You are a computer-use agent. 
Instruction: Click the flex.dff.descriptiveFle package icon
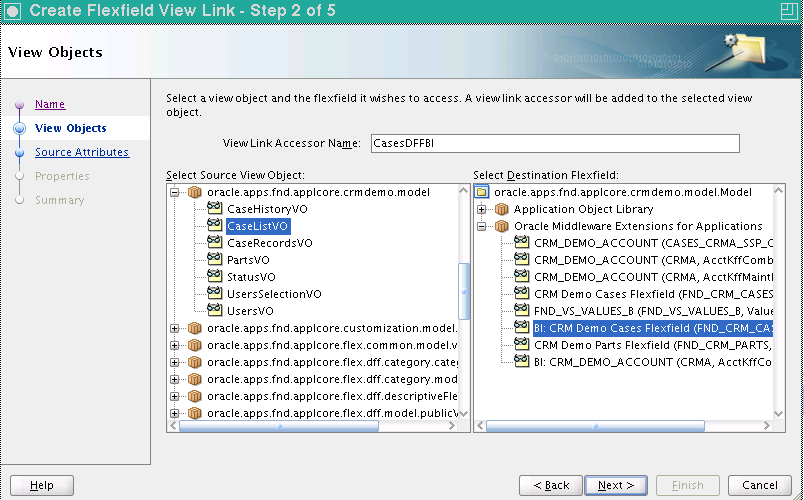click(194, 395)
